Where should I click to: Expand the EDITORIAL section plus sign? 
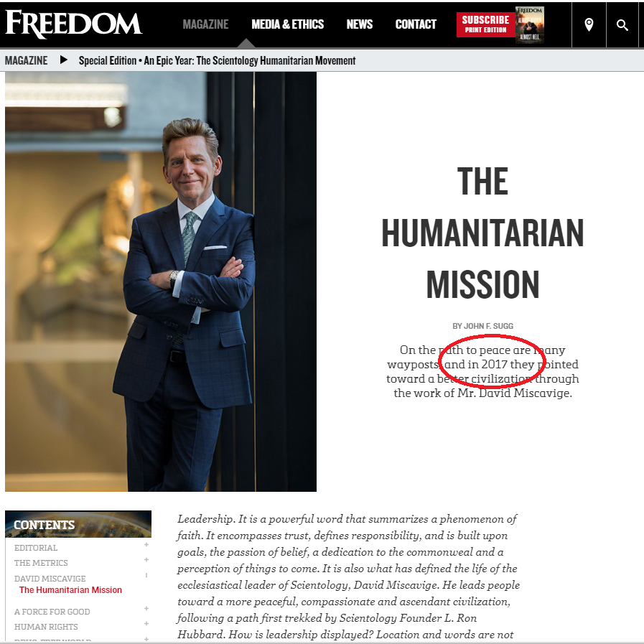(x=146, y=545)
